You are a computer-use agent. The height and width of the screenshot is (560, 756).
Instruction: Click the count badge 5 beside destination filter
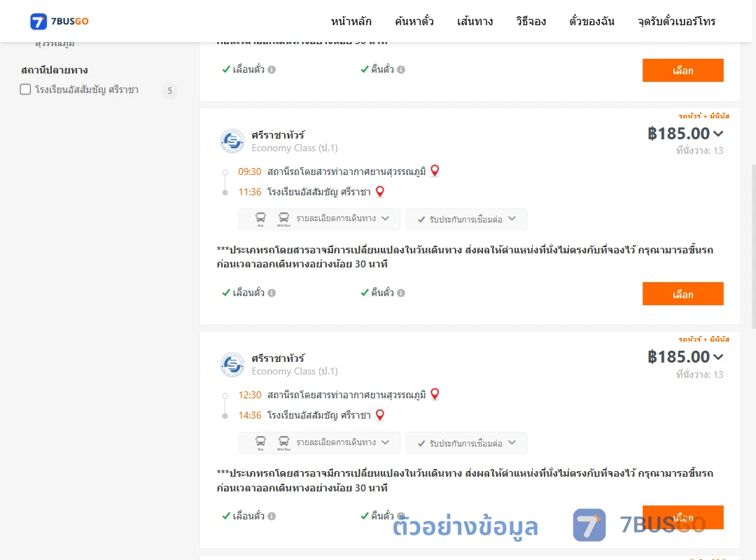[x=169, y=91]
